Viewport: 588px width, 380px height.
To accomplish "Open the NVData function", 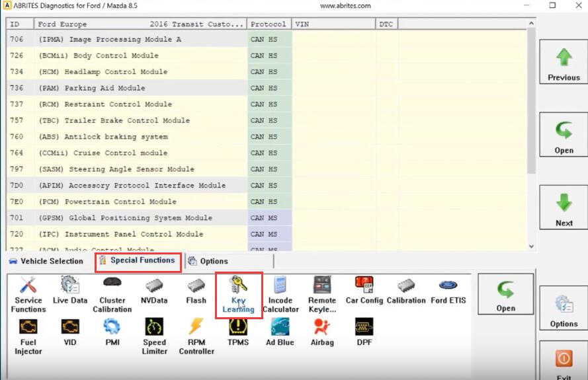I will [x=154, y=290].
